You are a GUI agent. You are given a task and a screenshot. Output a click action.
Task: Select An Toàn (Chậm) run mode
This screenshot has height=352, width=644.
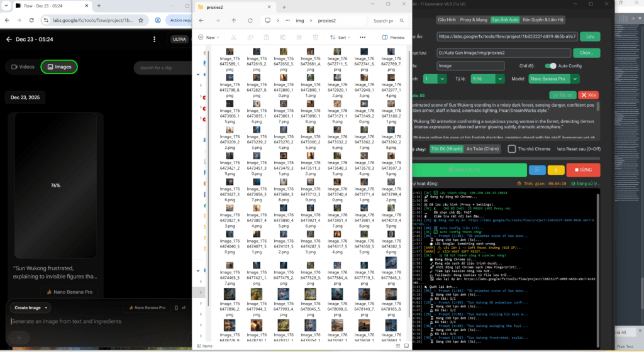[482, 149]
